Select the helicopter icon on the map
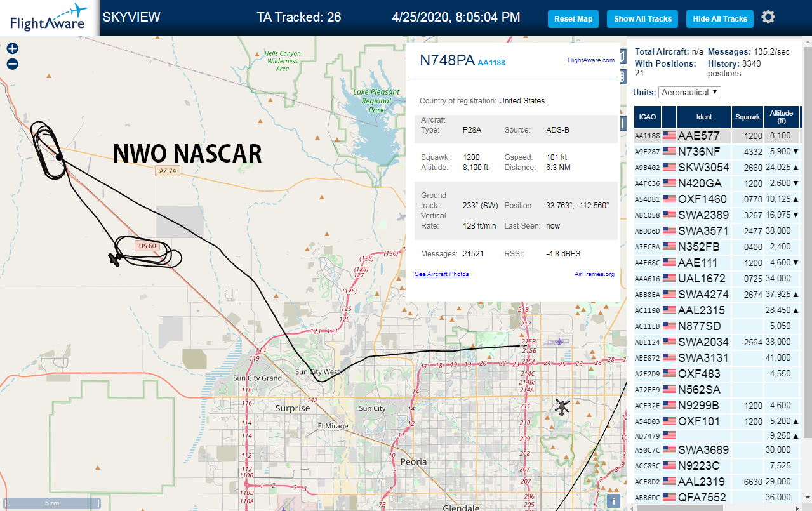This screenshot has height=511, width=812. 562,406
